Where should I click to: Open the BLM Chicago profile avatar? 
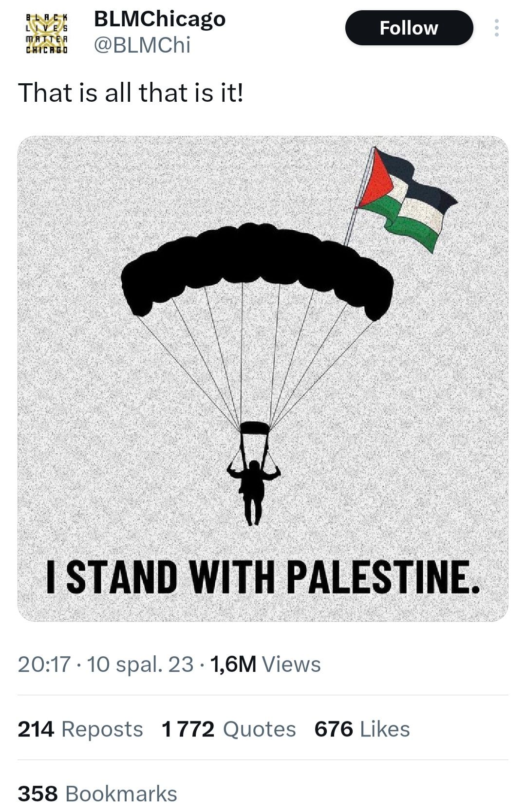[46, 33]
